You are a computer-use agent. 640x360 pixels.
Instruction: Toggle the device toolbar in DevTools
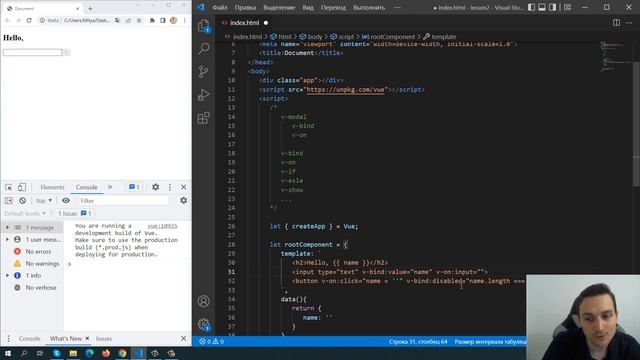click(x=22, y=187)
